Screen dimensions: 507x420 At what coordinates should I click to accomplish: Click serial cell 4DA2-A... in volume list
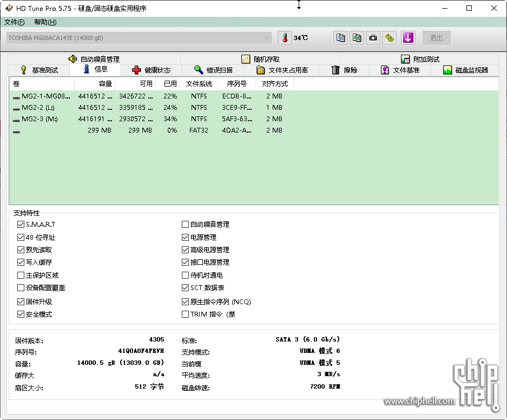(236, 130)
